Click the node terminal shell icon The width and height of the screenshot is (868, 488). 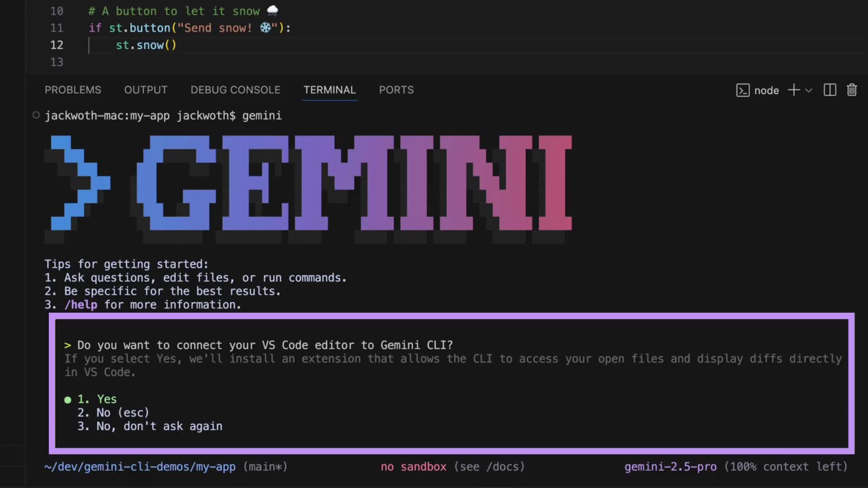pyautogui.click(x=743, y=90)
